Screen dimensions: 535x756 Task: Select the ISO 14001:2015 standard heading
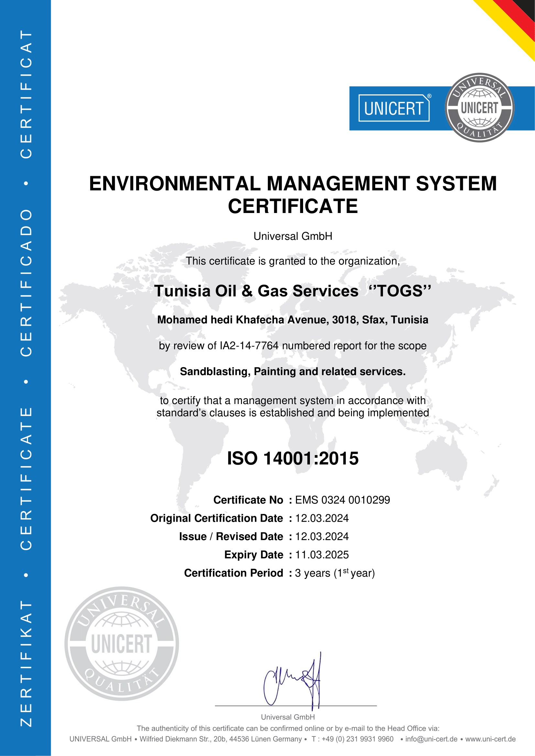tap(292, 458)
